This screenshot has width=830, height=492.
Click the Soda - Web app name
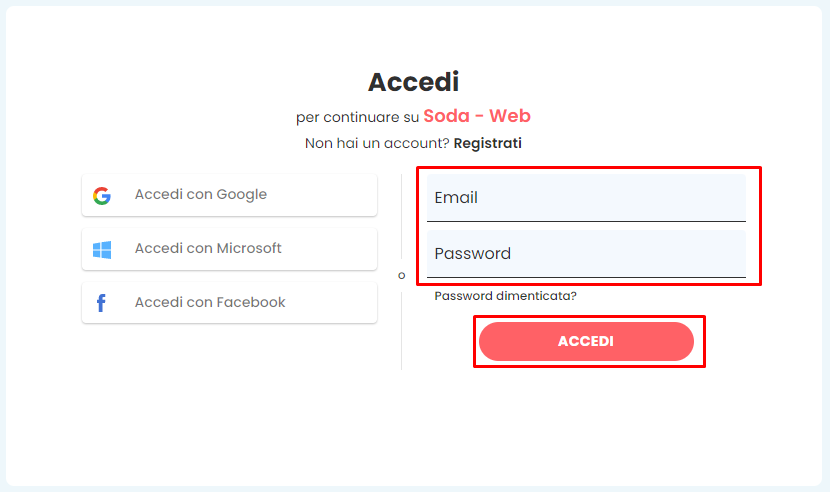pyautogui.click(x=477, y=115)
